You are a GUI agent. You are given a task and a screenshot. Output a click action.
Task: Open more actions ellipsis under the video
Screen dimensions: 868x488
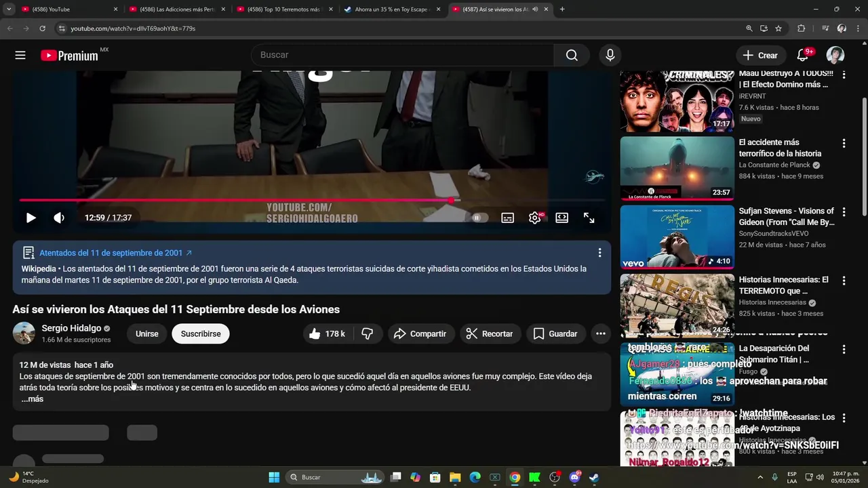[x=600, y=333]
